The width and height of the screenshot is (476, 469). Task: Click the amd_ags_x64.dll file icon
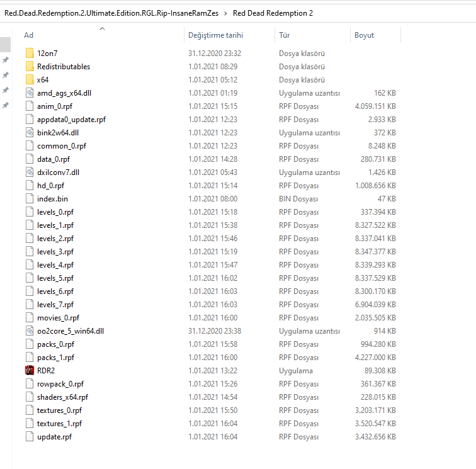tap(30, 93)
